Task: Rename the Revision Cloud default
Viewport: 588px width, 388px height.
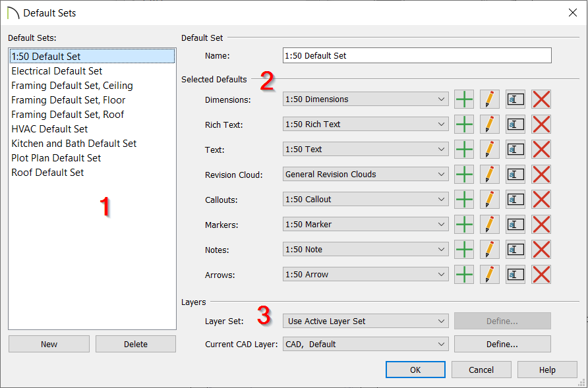Action: click(x=515, y=175)
